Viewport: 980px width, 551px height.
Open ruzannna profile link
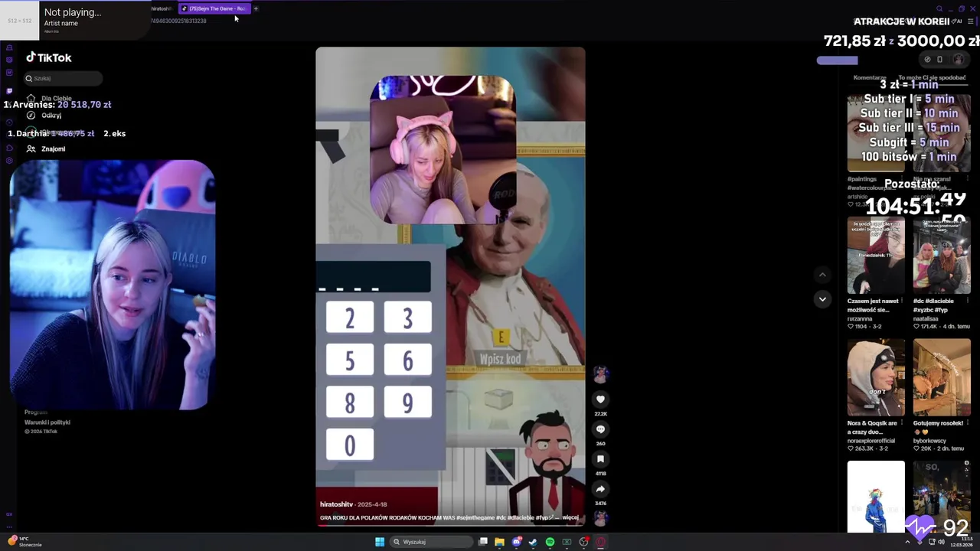861,318
